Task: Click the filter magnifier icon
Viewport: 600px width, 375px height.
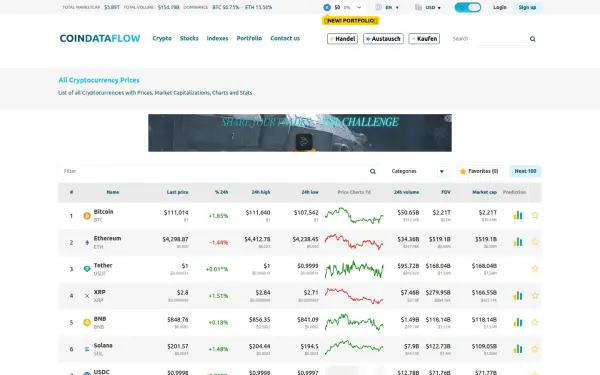Action: click(x=373, y=171)
